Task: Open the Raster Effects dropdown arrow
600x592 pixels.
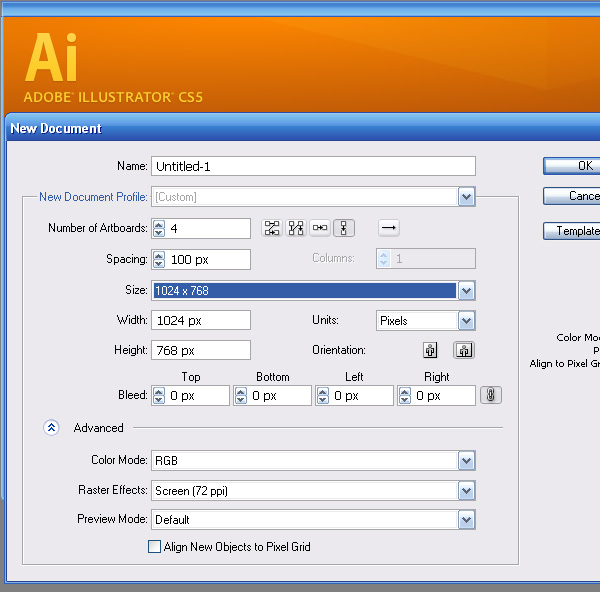Action: coord(466,491)
